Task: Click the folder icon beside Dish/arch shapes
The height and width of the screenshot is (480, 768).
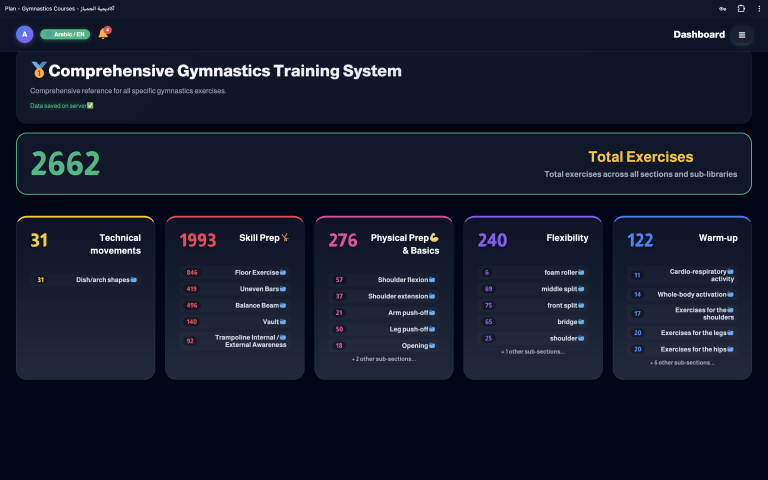Action: (134, 280)
